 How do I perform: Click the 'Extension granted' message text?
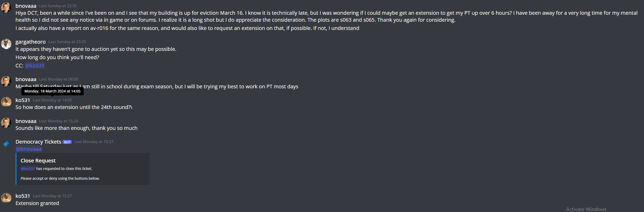(37, 203)
